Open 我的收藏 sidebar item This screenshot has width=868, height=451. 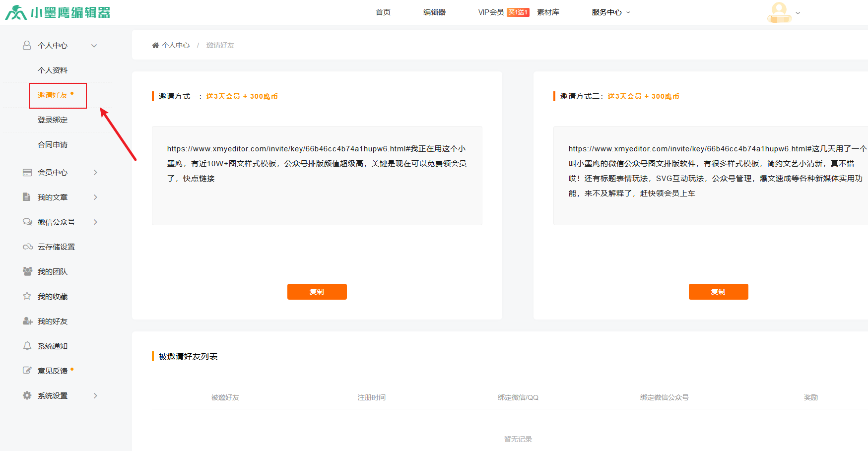pos(53,297)
